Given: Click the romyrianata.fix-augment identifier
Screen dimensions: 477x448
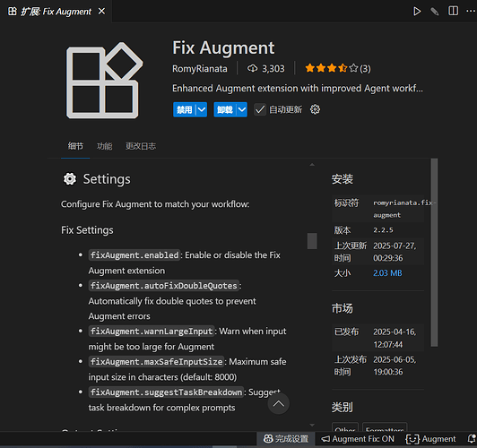Looking at the screenshot, I should point(404,209).
